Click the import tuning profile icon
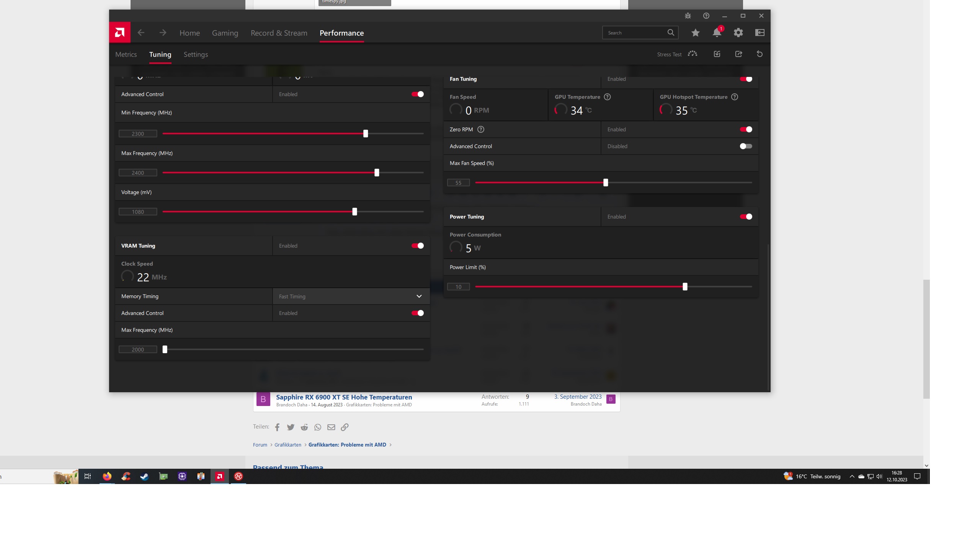 click(x=717, y=54)
